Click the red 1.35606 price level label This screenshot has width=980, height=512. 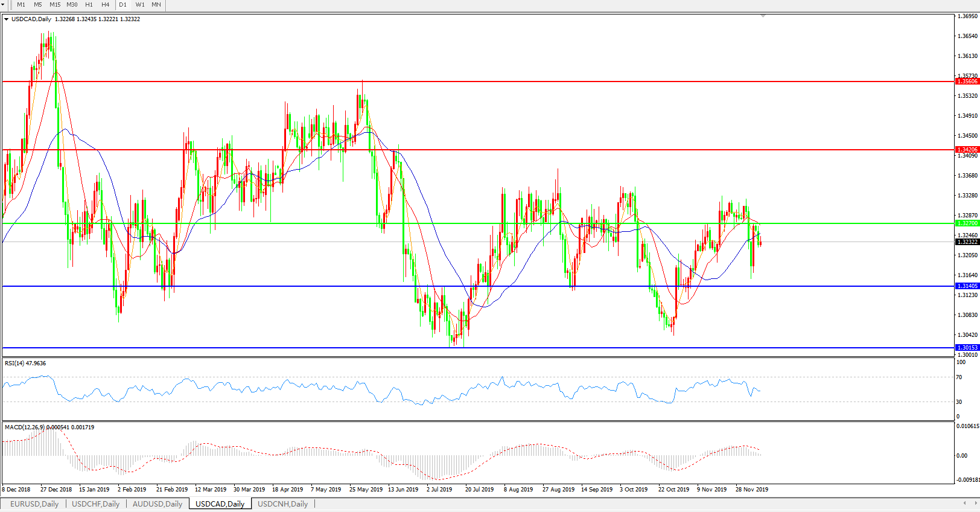[967, 82]
